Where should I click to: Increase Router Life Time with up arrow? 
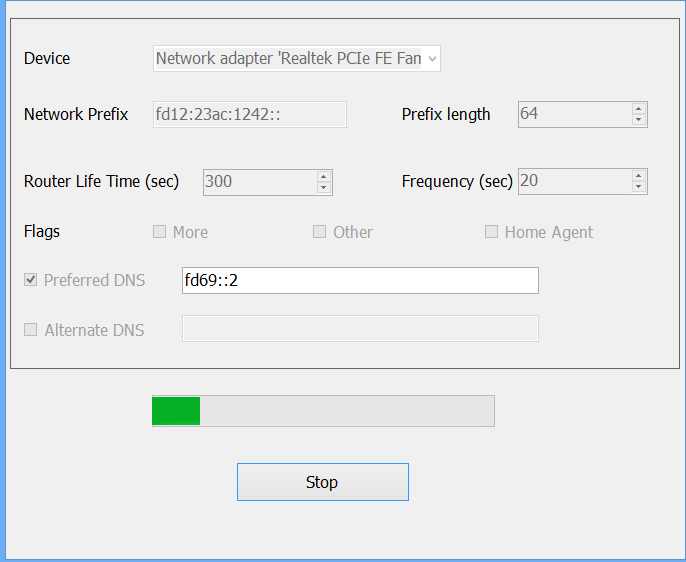(324, 177)
